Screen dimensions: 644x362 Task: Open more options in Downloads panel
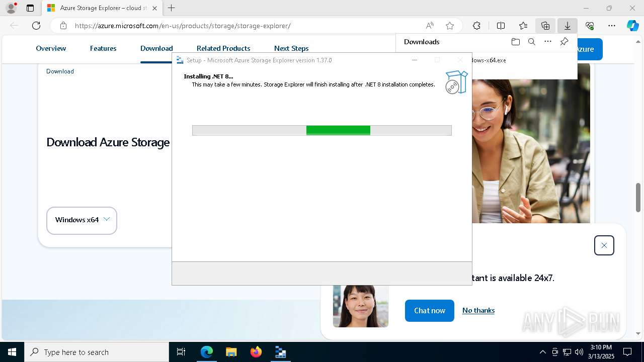pos(548,42)
